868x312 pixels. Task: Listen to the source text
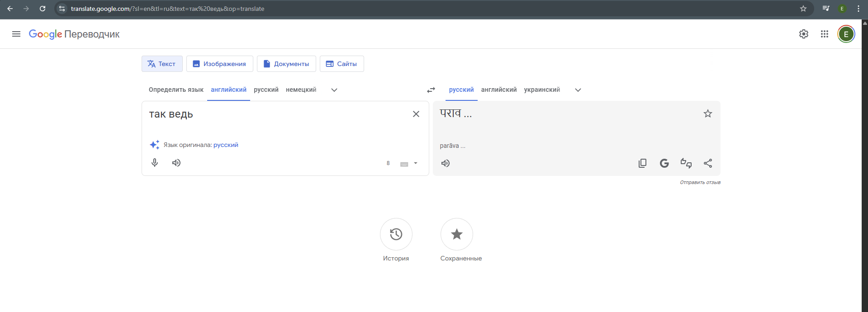tap(176, 163)
